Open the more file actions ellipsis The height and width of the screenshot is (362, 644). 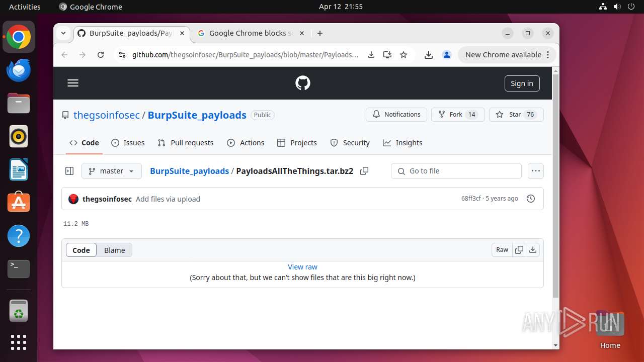536,171
